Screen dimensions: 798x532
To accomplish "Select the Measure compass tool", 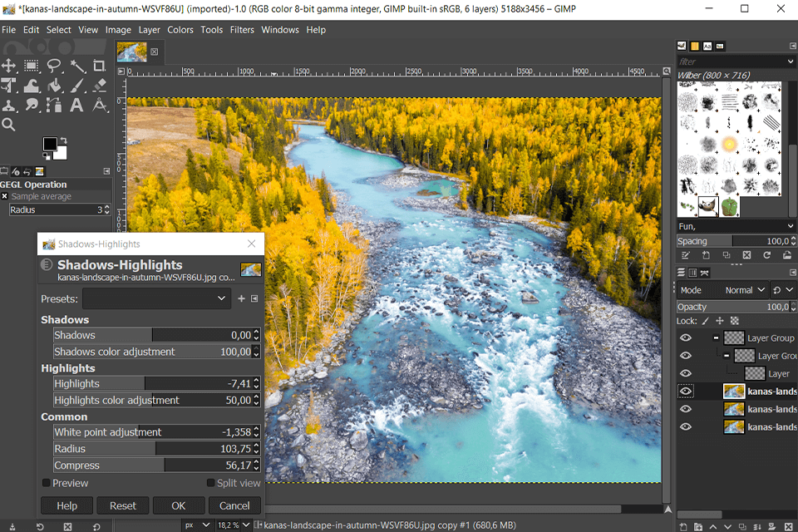I will (100, 106).
